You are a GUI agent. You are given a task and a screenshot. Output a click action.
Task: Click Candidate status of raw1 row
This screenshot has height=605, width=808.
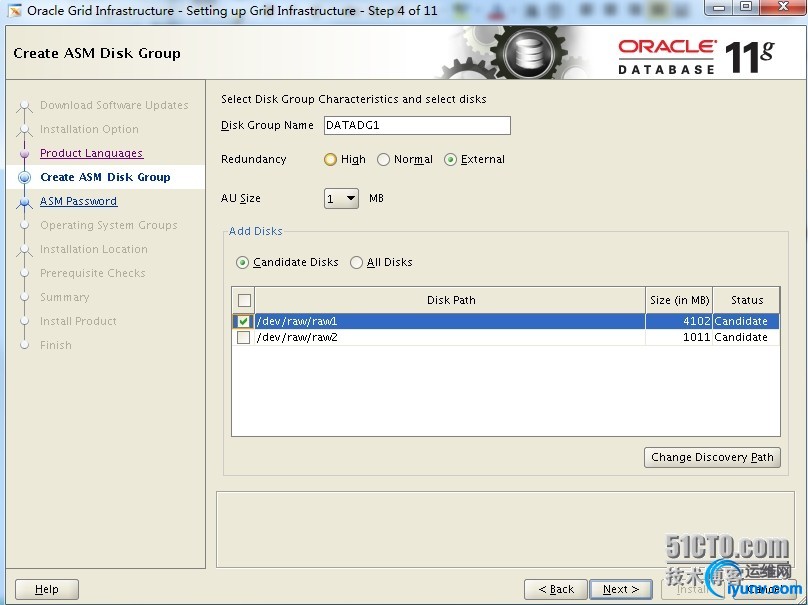click(x=746, y=321)
